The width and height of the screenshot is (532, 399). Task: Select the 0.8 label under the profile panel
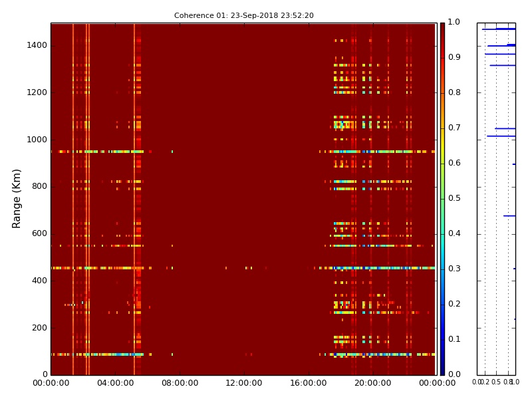507,382
